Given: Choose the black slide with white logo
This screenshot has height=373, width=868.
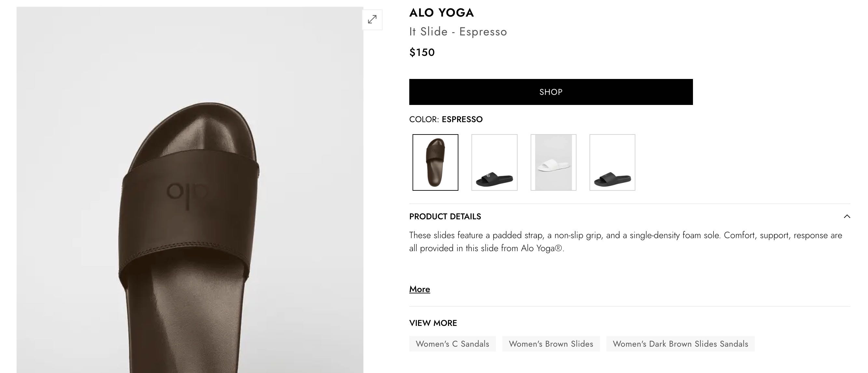Looking at the screenshot, I should pyautogui.click(x=494, y=162).
